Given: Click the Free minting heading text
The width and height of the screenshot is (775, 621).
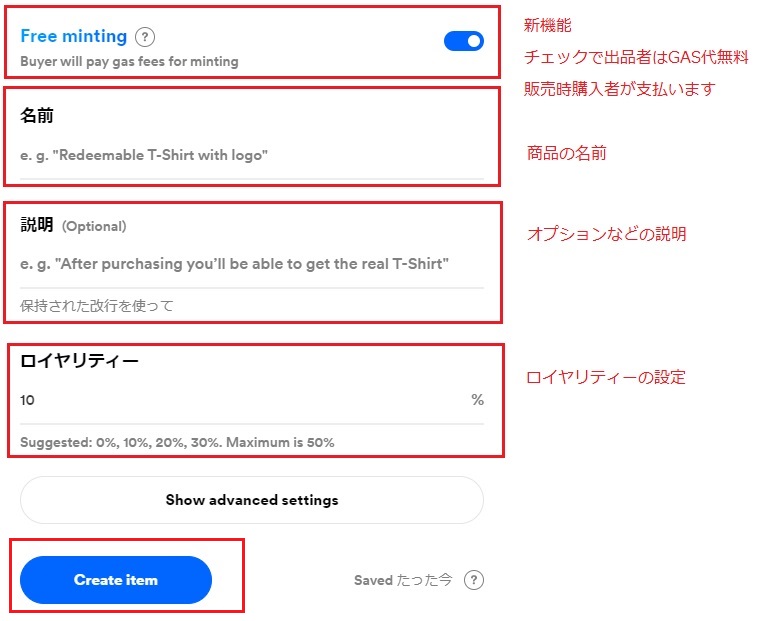Looking at the screenshot, I should click(x=74, y=36).
